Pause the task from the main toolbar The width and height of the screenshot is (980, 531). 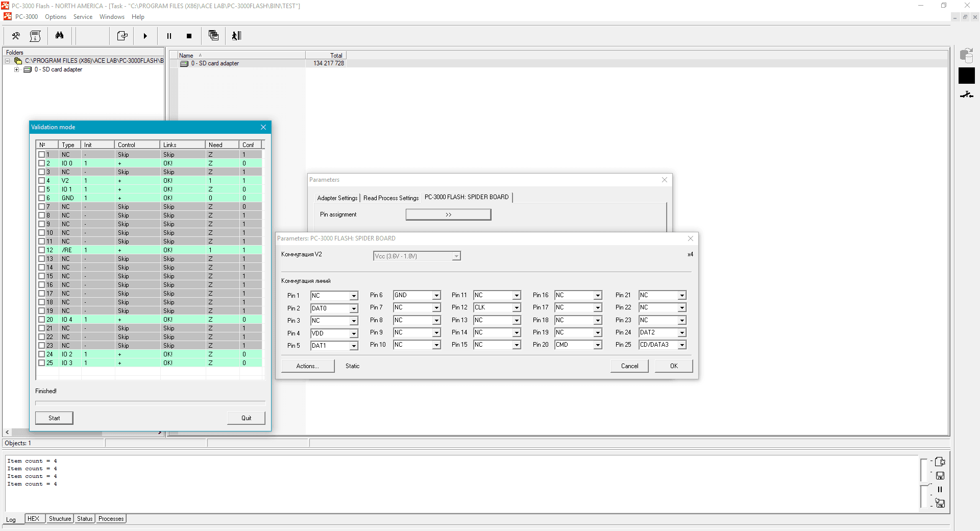tap(169, 36)
